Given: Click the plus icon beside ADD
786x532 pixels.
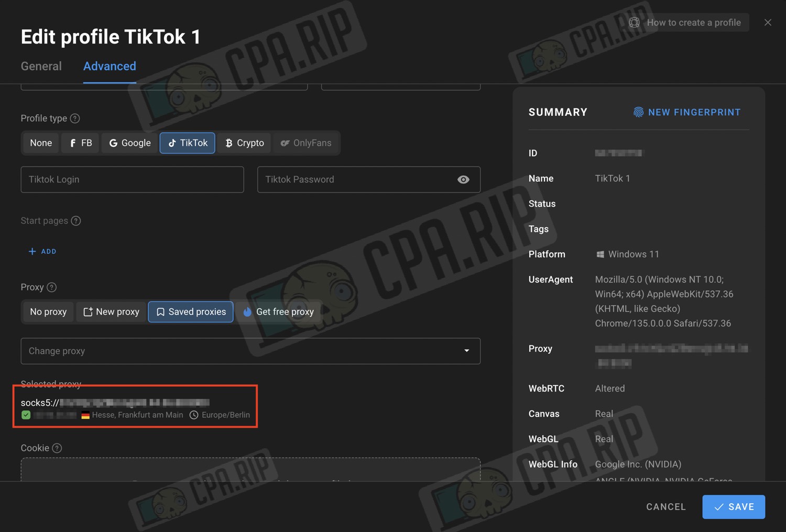Looking at the screenshot, I should [x=32, y=252].
